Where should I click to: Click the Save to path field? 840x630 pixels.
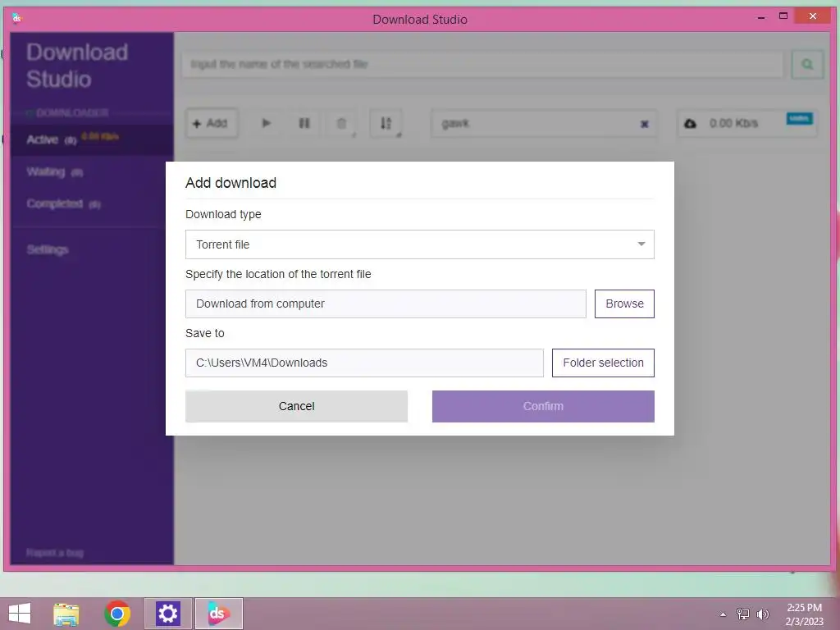[364, 363]
